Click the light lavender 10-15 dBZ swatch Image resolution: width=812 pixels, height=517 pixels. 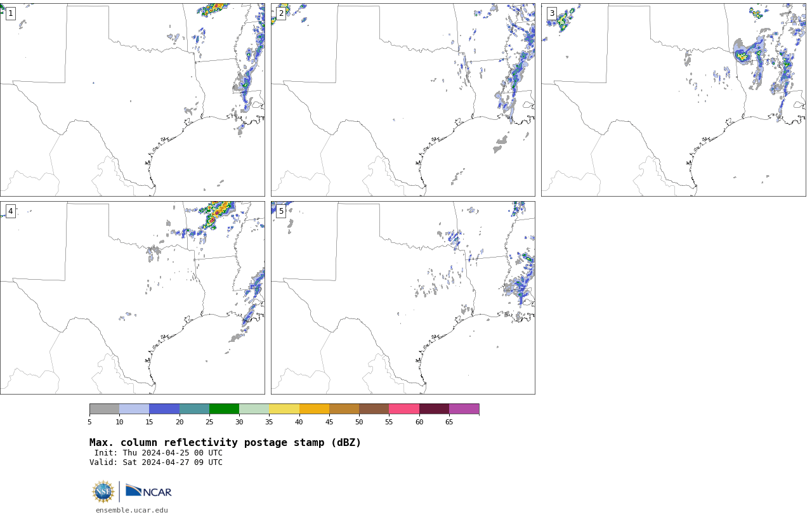[134, 409]
